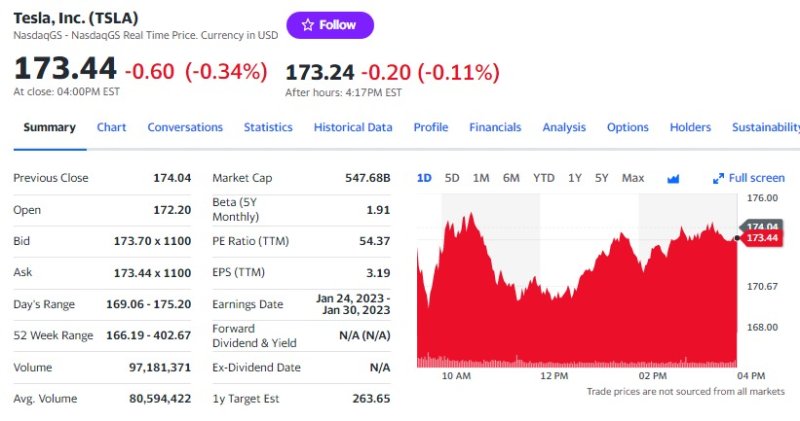Click the Full screen expand icon

click(x=718, y=178)
